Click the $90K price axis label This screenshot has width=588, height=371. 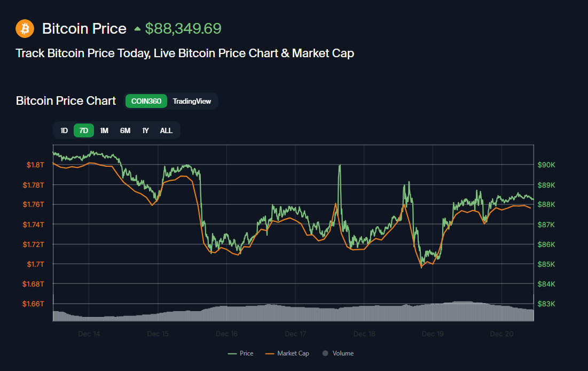click(x=547, y=165)
